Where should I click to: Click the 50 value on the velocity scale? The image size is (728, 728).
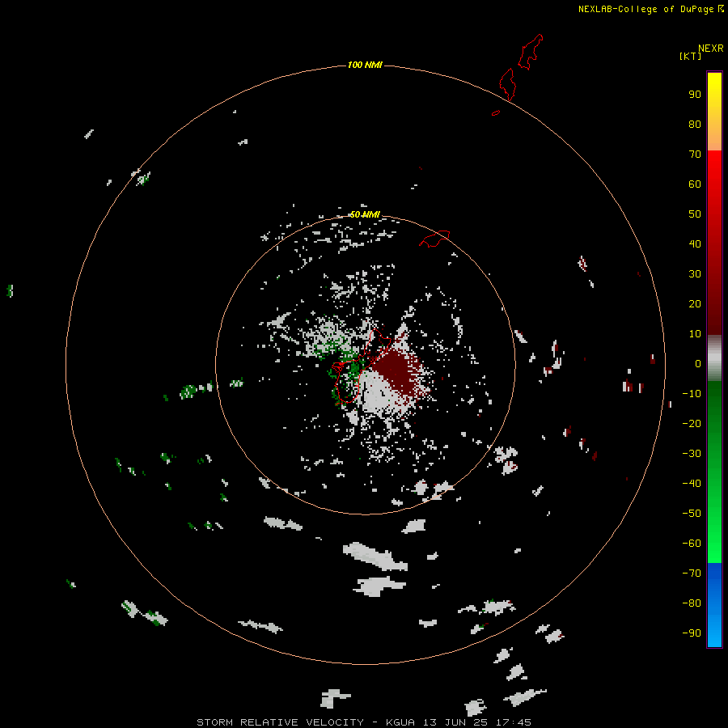pos(695,214)
